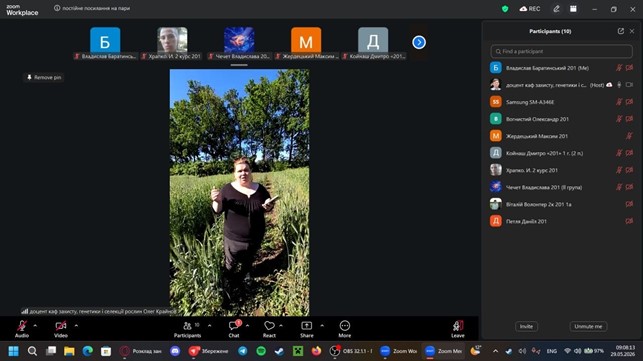Click host's camera icon in participant list
This screenshot has width=643, height=361.
[x=629, y=85]
